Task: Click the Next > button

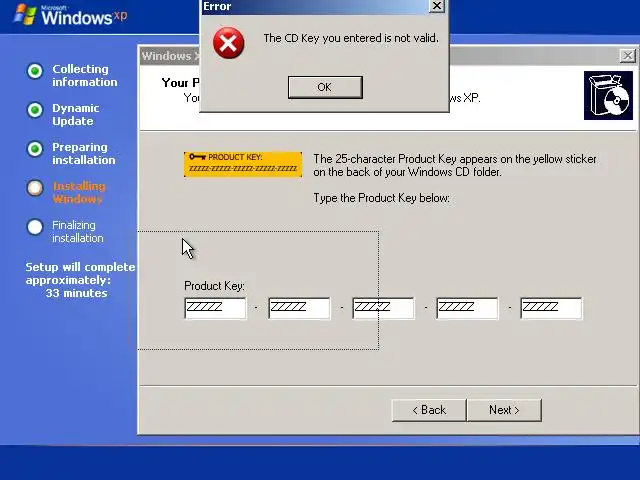Action: click(504, 410)
